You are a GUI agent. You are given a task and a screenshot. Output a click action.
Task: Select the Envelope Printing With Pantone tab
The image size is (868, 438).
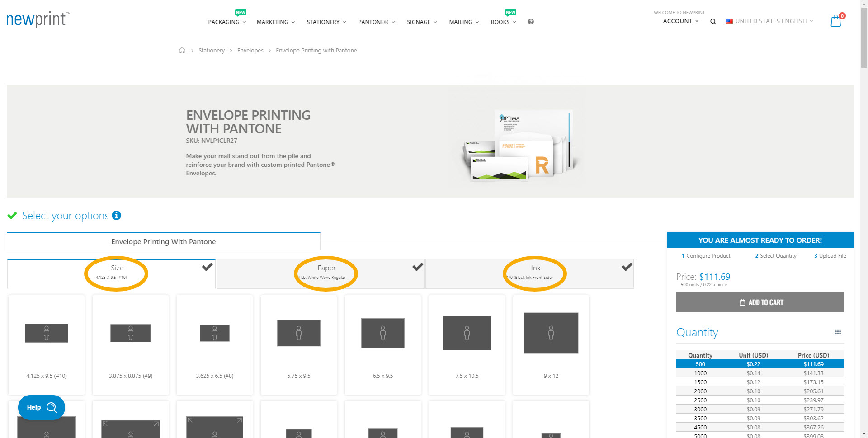pyautogui.click(x=164, y=241)
